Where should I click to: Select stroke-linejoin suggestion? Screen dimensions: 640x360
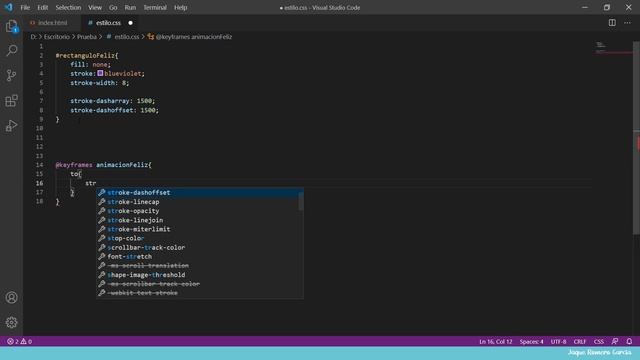(x=198, y=220)
